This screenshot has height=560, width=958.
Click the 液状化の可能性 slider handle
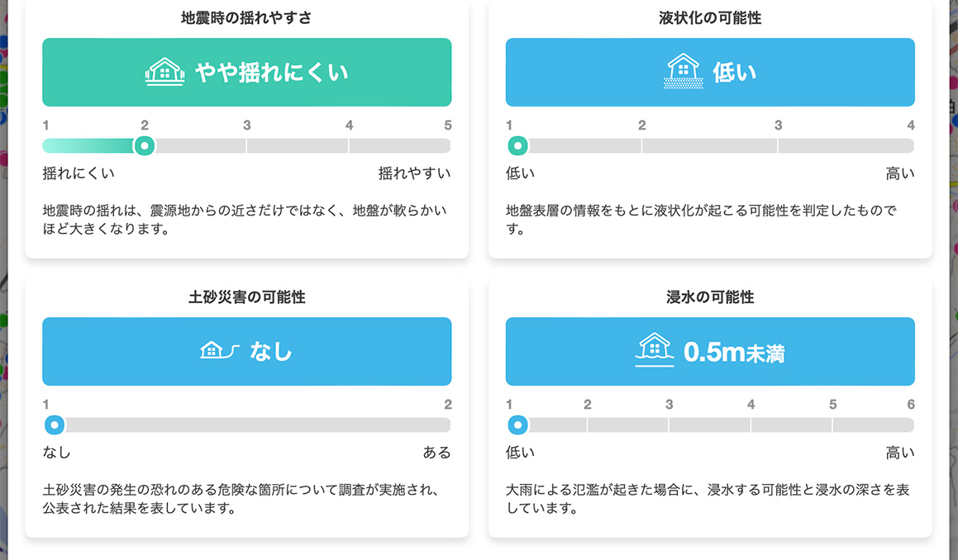click(x=517, y=146)
